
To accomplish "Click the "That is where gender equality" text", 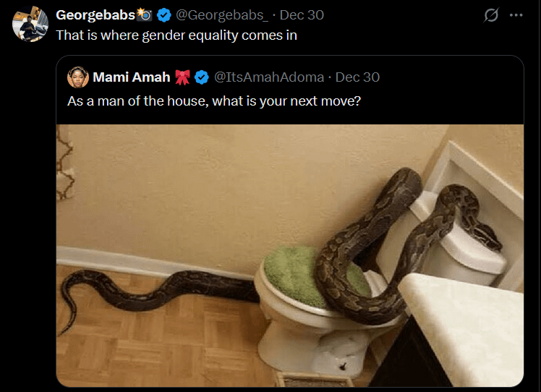I will [x=176, y=34].
